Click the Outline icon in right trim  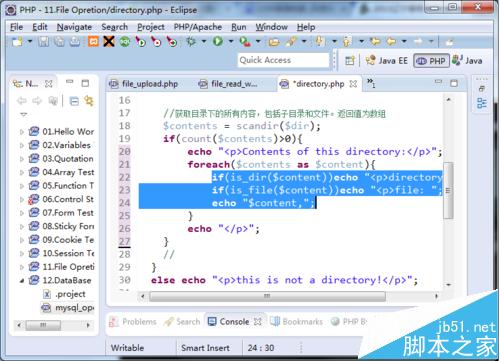point(482,103)
